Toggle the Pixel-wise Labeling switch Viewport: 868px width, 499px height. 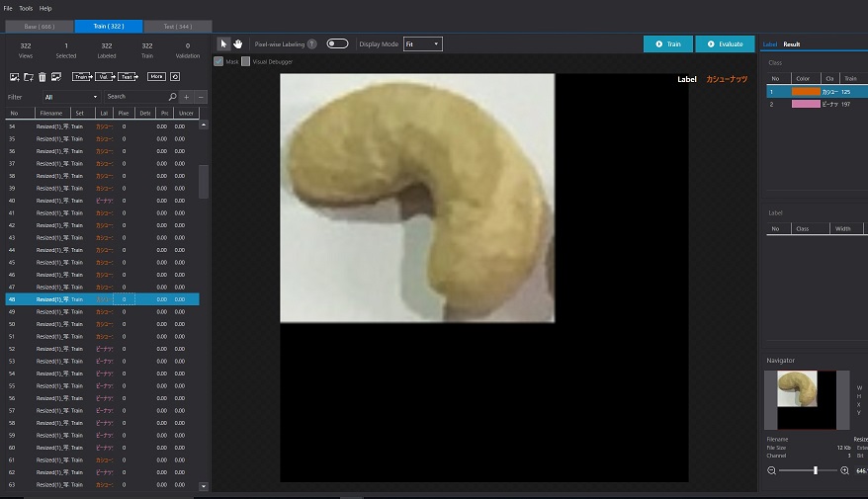337,43
